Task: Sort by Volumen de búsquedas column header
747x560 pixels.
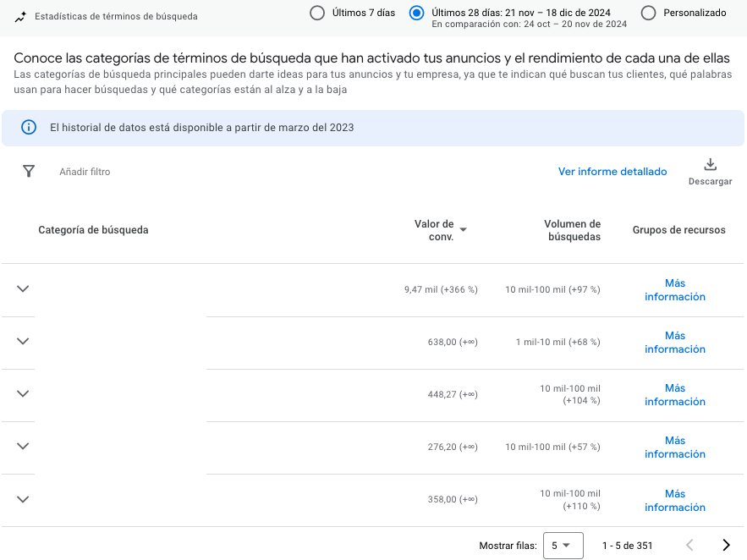Action: click(572, 230)
